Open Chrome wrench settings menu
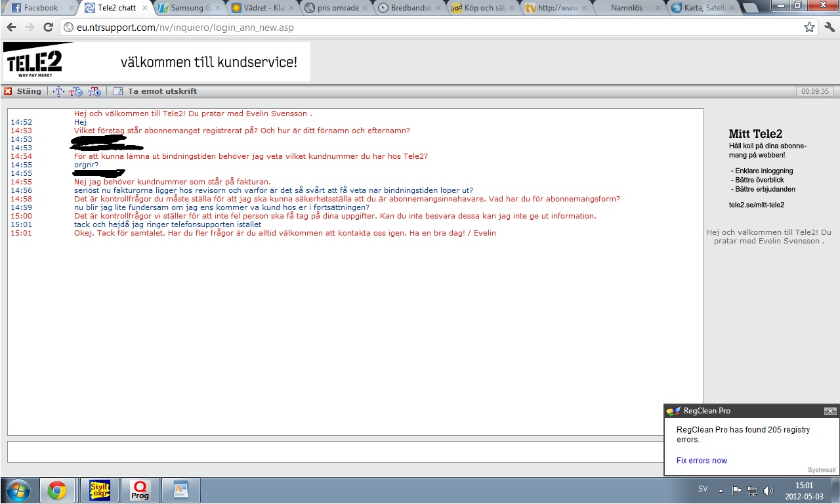 [x=829, y=28]
